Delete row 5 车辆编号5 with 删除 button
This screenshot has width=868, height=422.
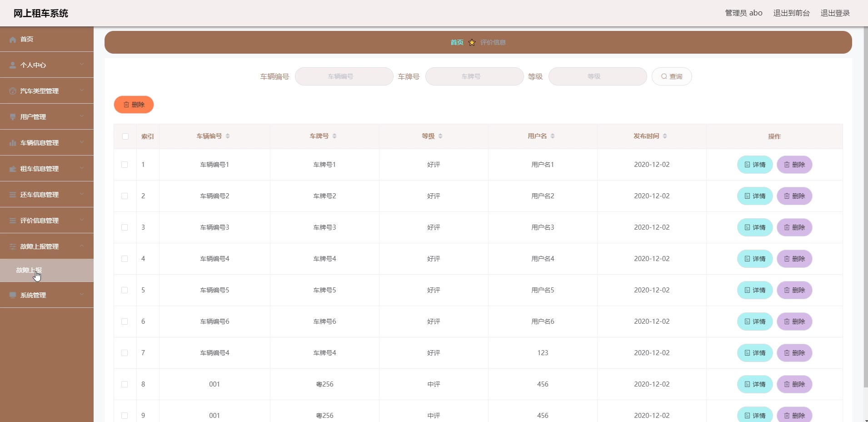[x=794, y=290]
